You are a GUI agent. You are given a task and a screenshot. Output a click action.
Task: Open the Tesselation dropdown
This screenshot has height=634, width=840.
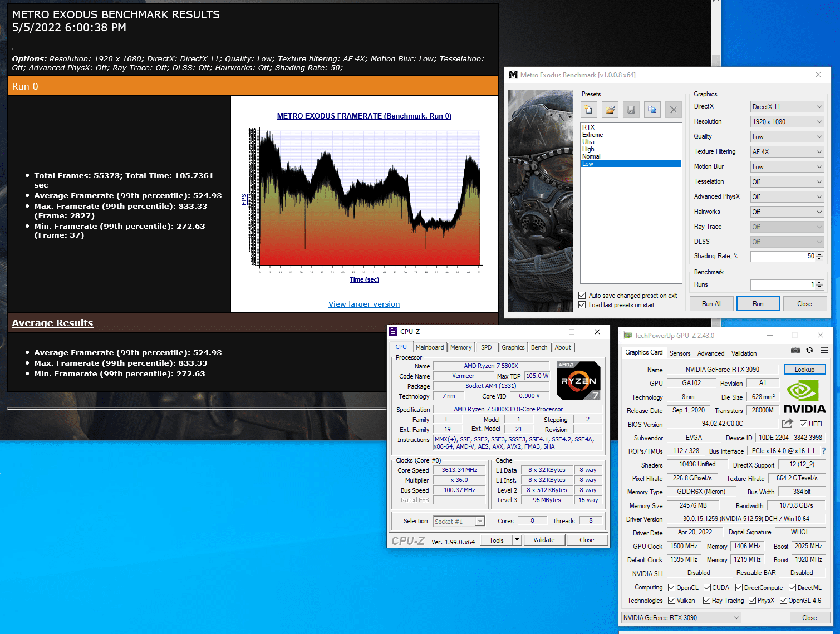[787, 182]
